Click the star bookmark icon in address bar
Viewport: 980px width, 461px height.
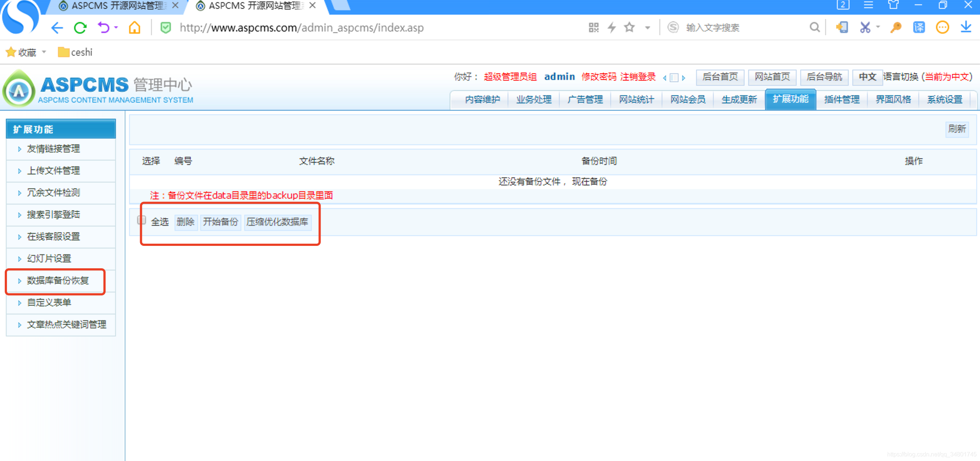click(x=629, y=27)
